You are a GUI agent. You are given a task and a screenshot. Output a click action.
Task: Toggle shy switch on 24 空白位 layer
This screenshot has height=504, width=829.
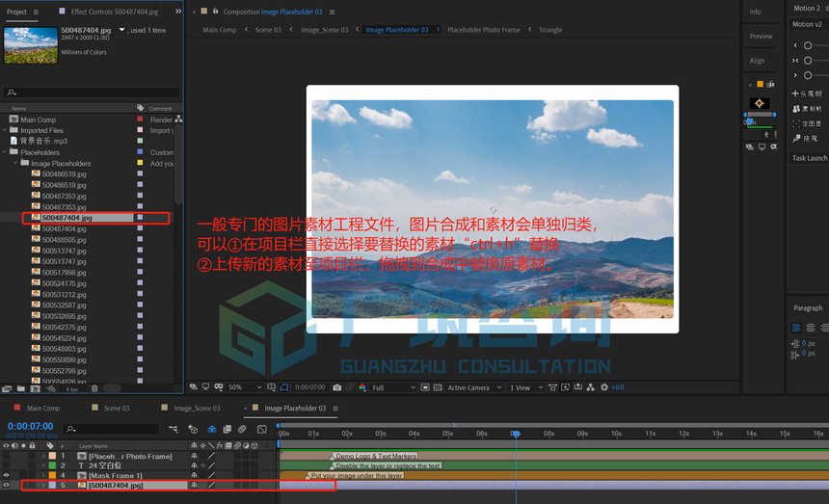[194, 465]
